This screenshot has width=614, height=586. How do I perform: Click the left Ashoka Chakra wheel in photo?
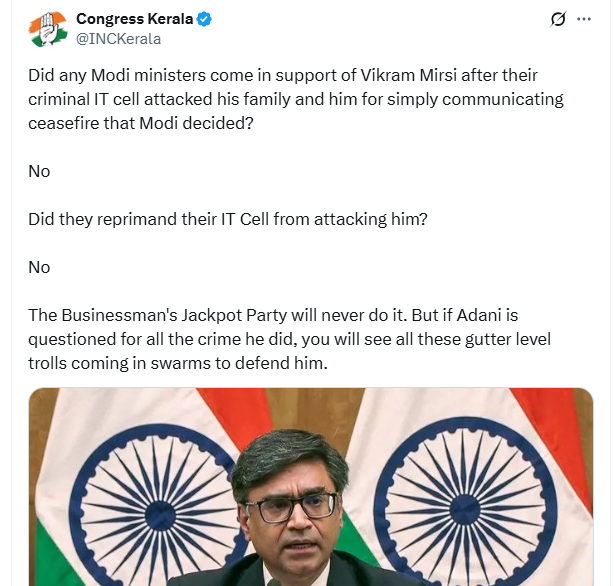coord(161,512)
